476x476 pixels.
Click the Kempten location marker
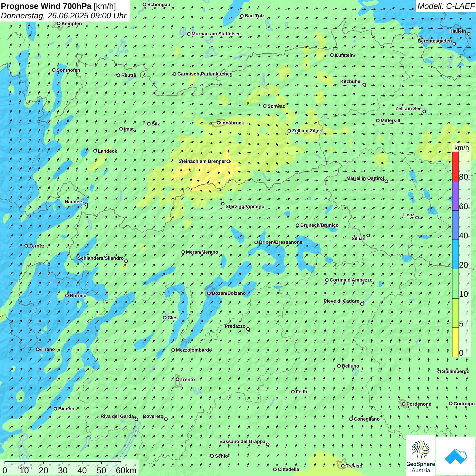coord(58,23)
